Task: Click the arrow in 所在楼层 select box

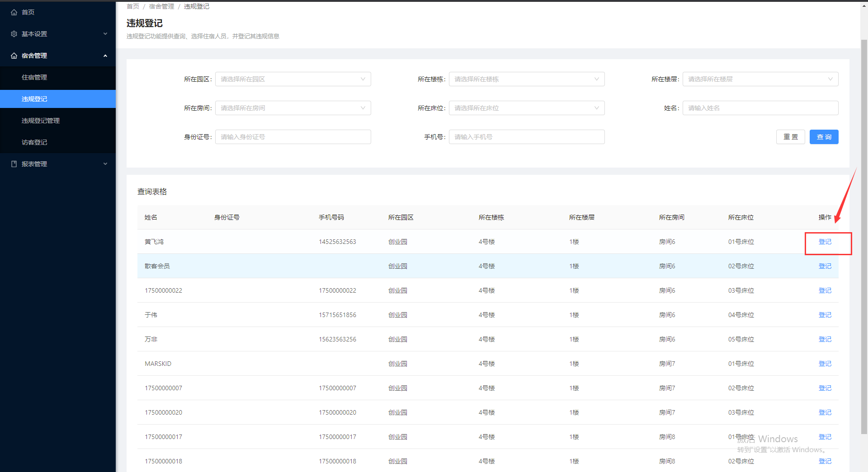Action: pos(830,79)
